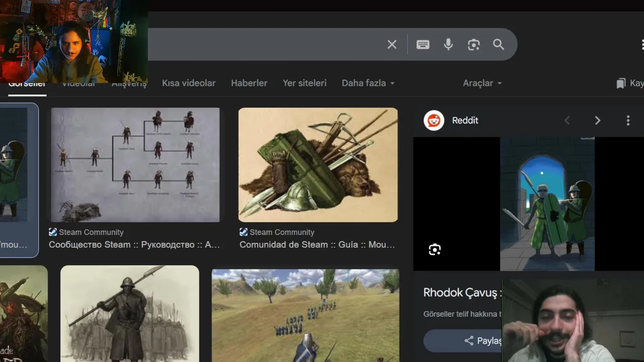Go to previous image in preview panel
Image resolution: width=644 pixels, height=362 pixels.
(x=567, y=121)
